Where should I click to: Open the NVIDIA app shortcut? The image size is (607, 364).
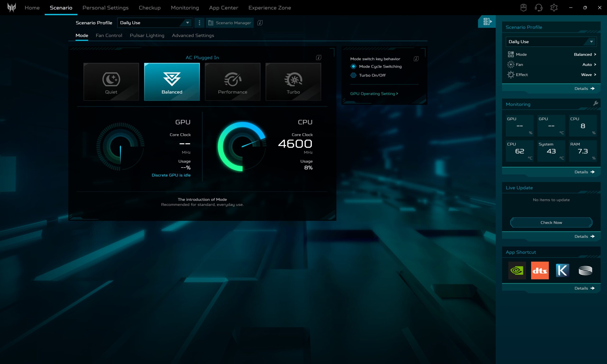(517, 270)
